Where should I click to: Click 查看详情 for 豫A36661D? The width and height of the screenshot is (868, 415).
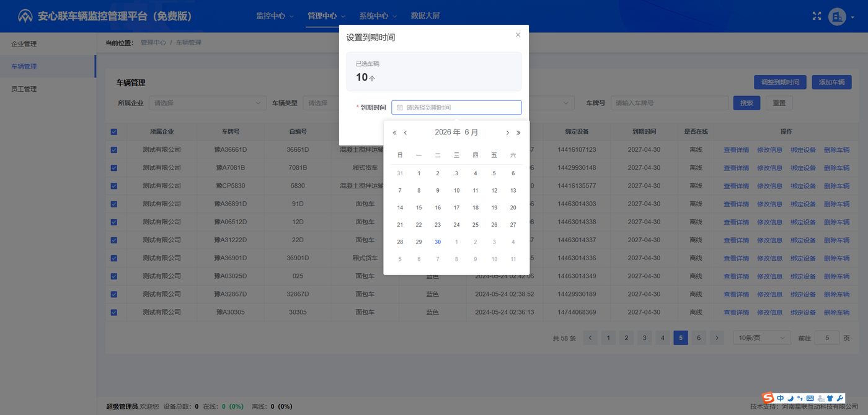click(736, 150)
